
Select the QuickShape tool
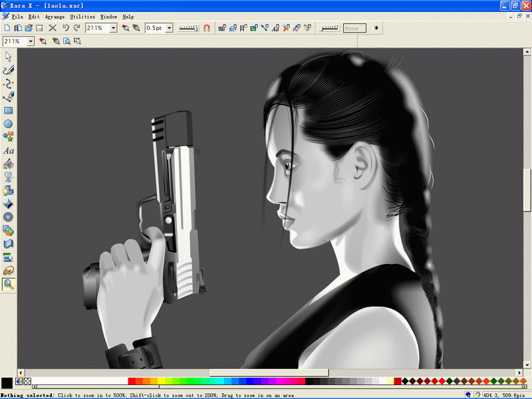(x=8, y=137)
